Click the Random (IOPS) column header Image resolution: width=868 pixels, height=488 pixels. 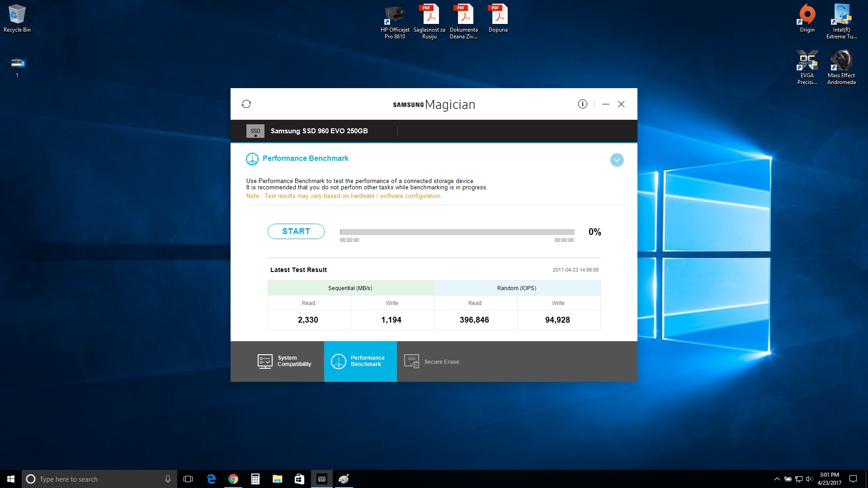(517, 288)
